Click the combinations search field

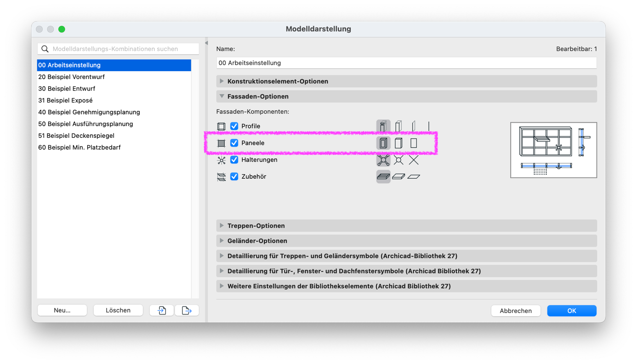[118, 49]
